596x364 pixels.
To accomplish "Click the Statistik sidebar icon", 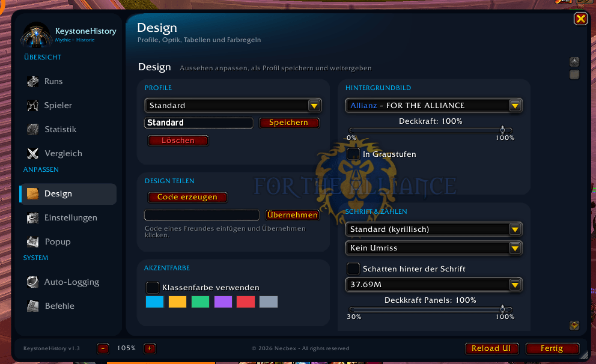I will click(x=32, y=130).
